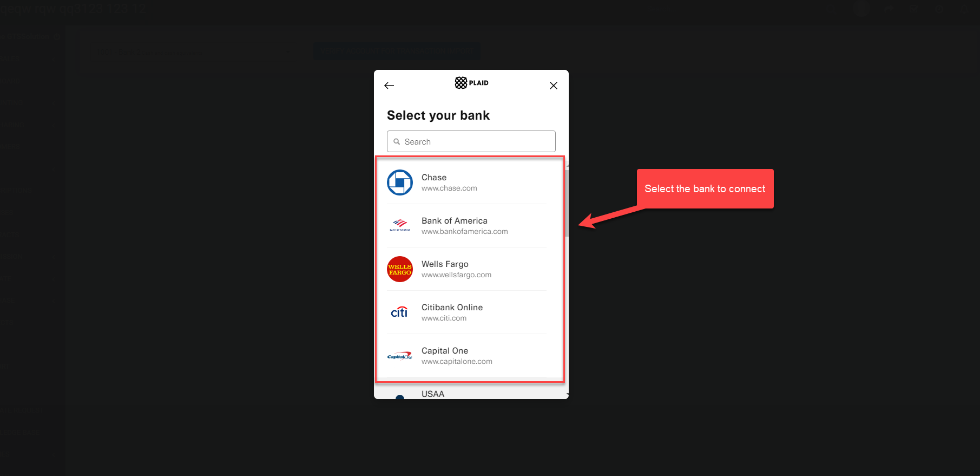Select the "Bank of America" bank name
This screenshot has height=476, width=980.
click(455, 221)
